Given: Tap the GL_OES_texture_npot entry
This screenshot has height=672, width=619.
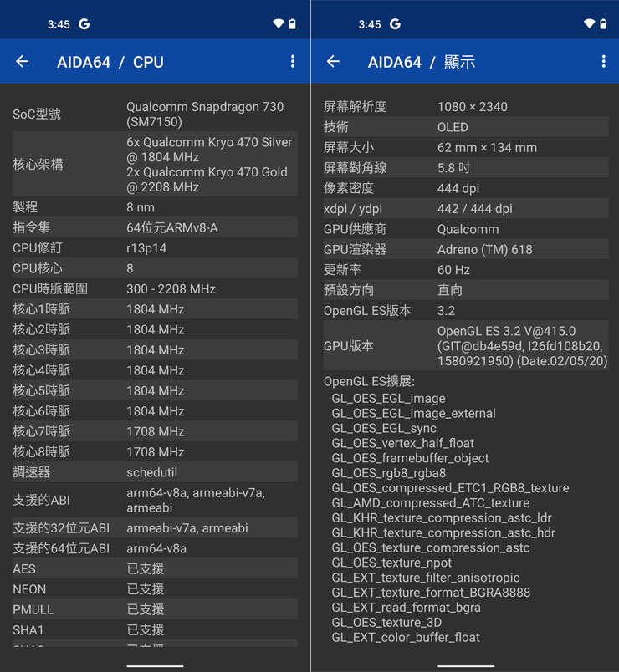Looking at the screenshot, I should click(391, 563).
